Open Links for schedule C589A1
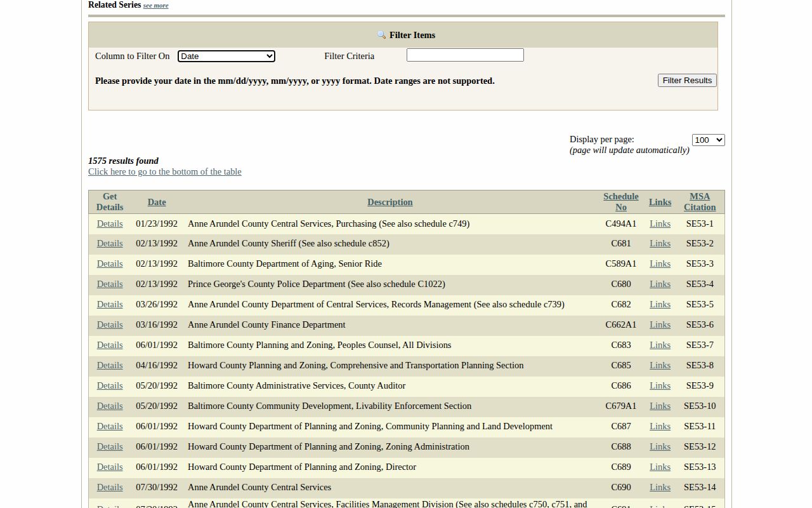Viewport: 812px width, 508px height. [x=660, y=264]
